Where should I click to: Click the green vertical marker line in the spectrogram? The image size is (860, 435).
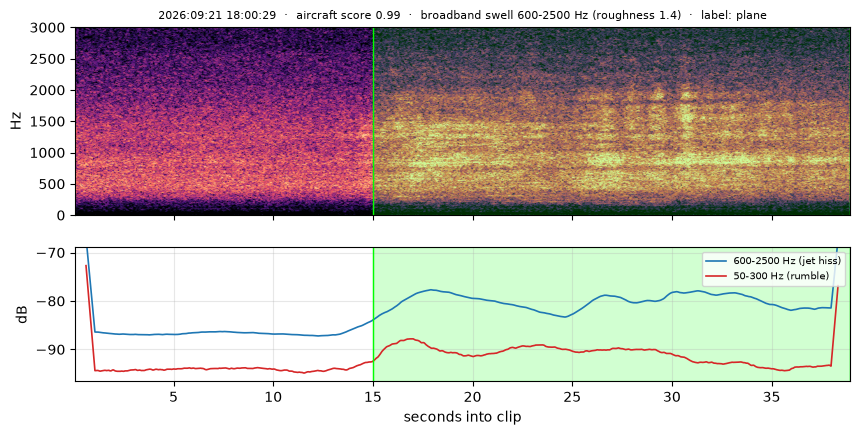[x=374, y=121]
